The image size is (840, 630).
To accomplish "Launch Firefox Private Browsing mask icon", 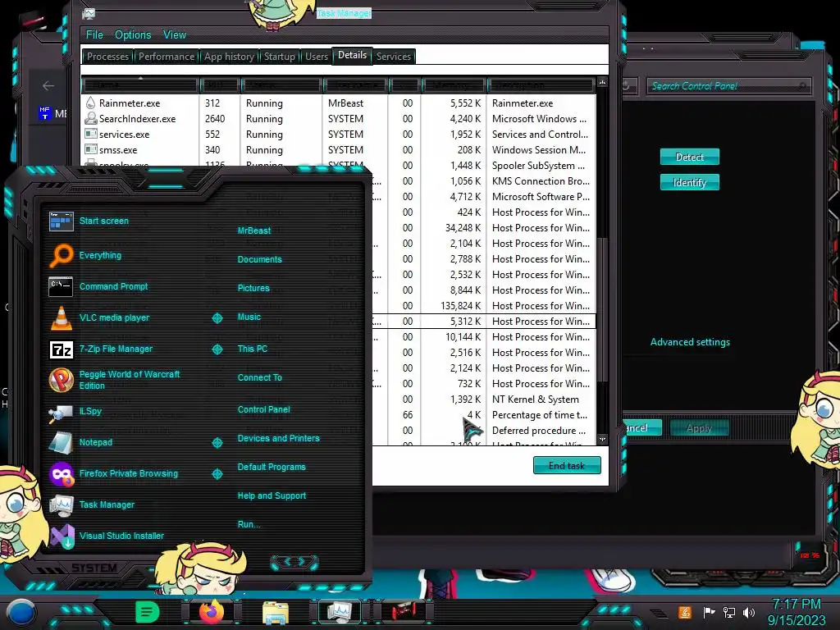I will point(61,474).
